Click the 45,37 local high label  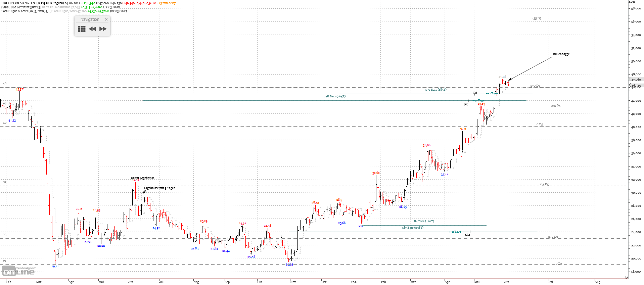(x=19, y=89)
